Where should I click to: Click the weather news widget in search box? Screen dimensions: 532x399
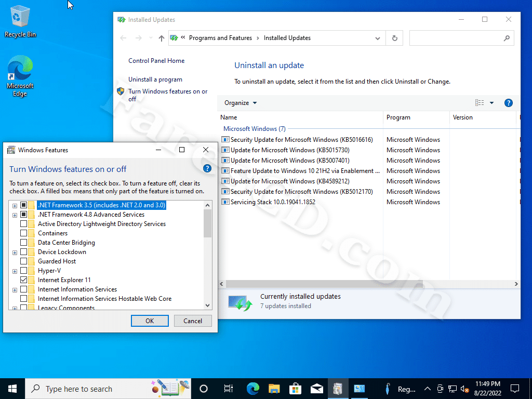[x=170, y=388]
